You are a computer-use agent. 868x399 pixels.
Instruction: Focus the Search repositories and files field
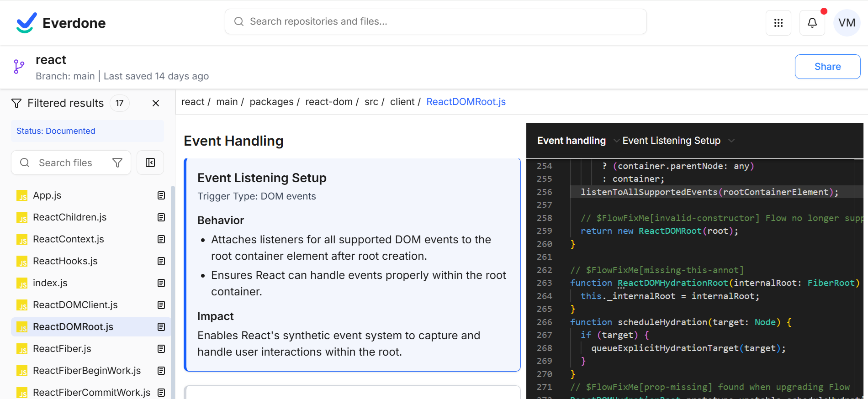435,21
